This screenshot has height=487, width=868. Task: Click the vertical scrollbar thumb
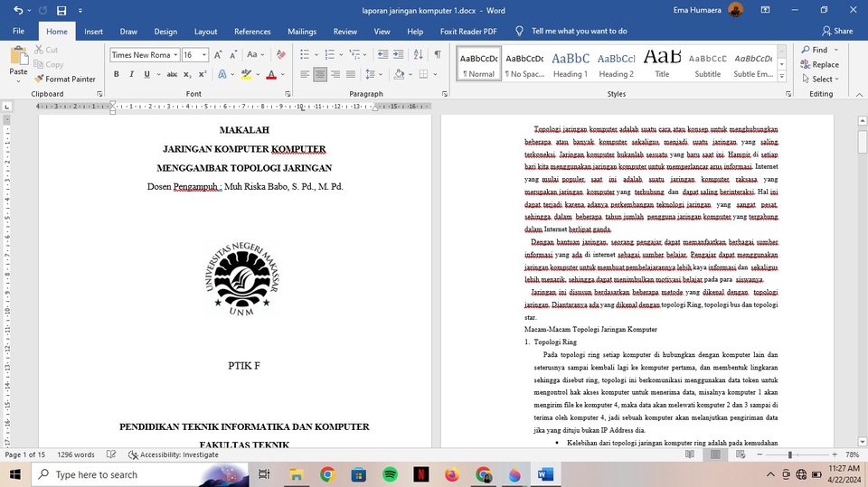click(862, 142)
